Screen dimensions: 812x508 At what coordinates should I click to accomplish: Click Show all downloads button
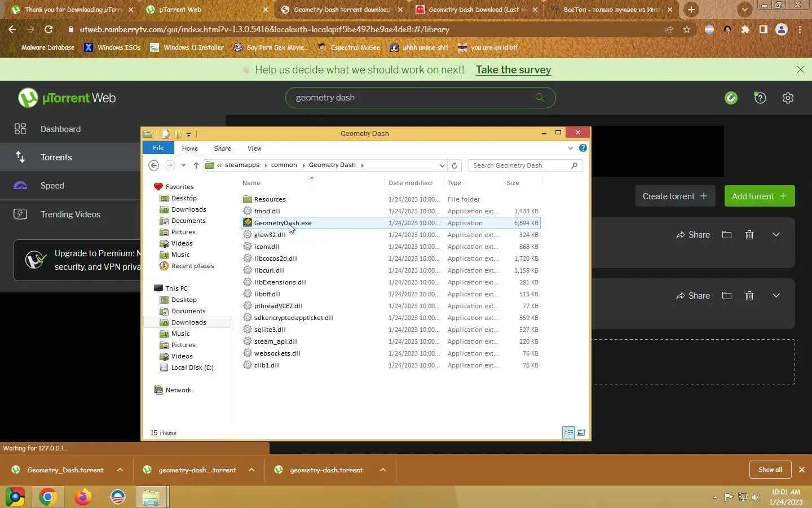770,470
